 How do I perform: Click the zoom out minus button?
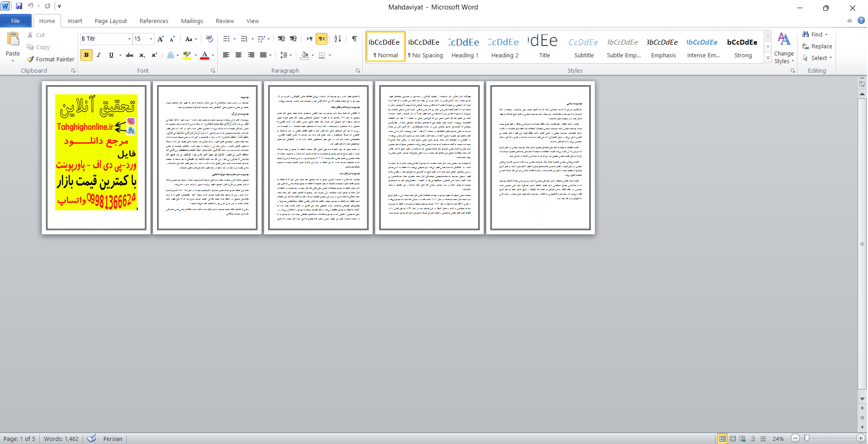795,438
